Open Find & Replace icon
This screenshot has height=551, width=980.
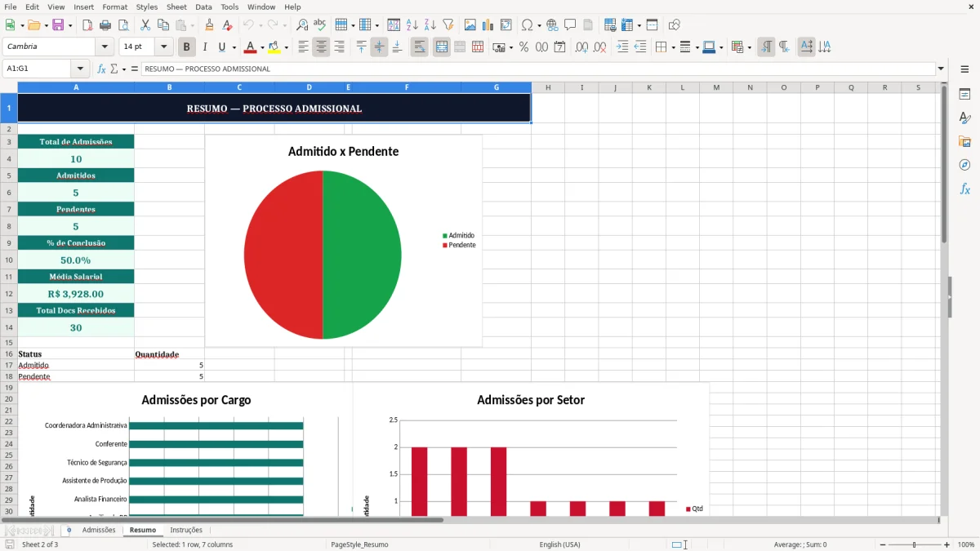[x=302, y=25]
